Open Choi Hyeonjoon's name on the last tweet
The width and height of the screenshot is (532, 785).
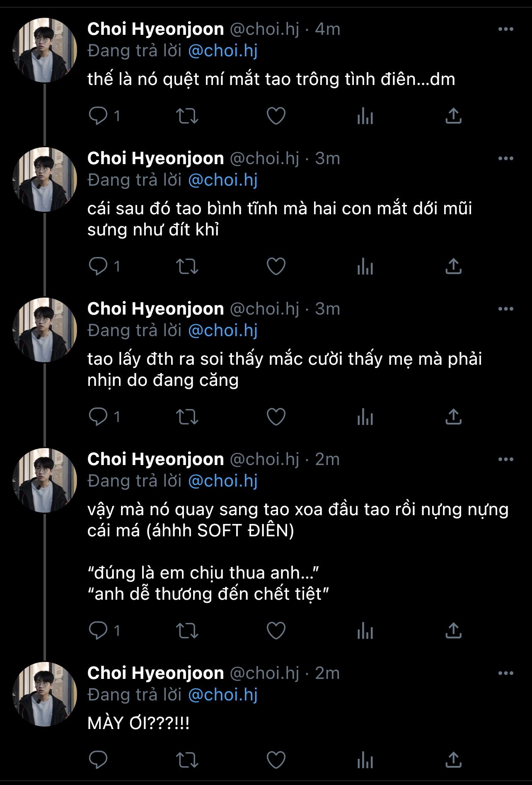click(155, 674)
